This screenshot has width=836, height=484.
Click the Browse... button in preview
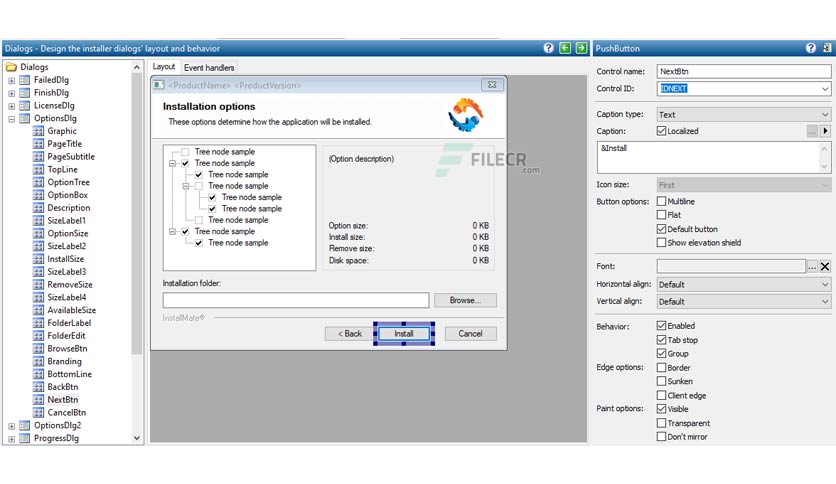pos(465,300)
